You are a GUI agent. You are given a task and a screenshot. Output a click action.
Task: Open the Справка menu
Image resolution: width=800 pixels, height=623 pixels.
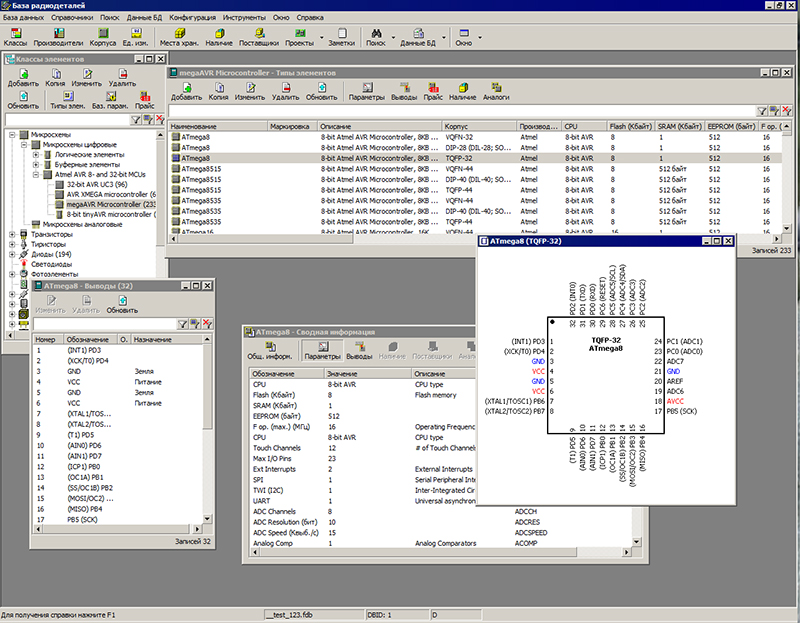[310, 17]
